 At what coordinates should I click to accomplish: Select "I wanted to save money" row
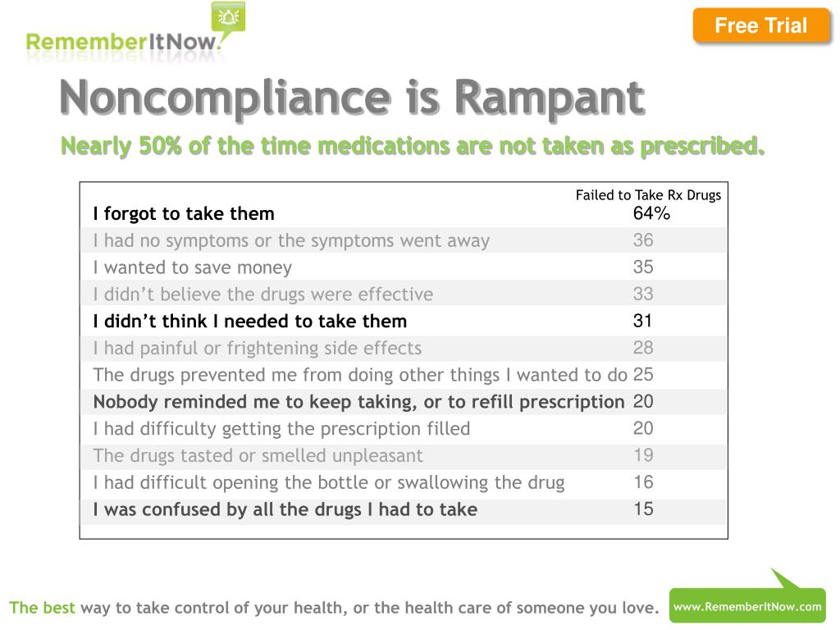(x=404, y=267)
